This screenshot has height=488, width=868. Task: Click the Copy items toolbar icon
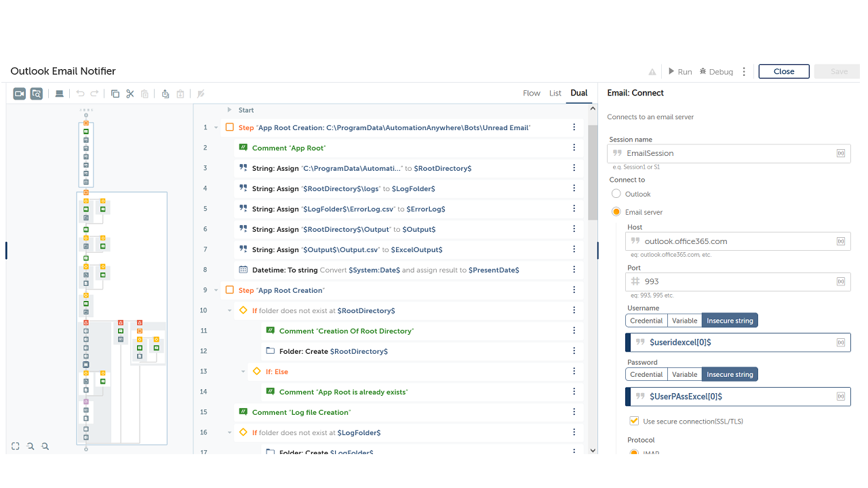pos(115,94)
